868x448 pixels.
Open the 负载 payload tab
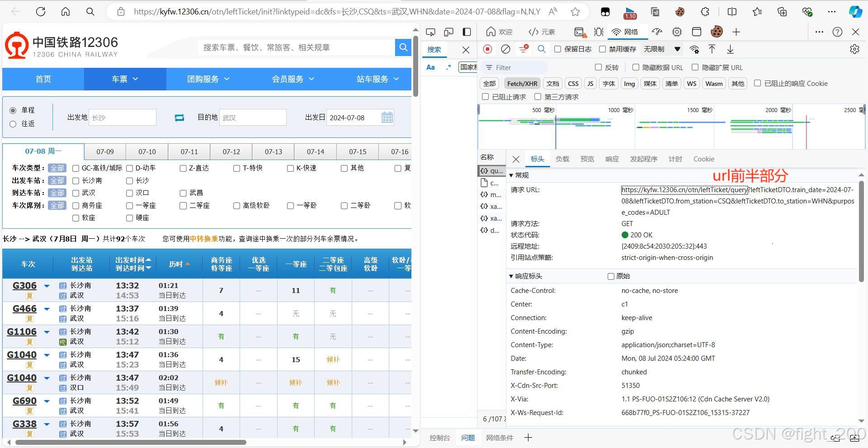click(x=562, y=159)
